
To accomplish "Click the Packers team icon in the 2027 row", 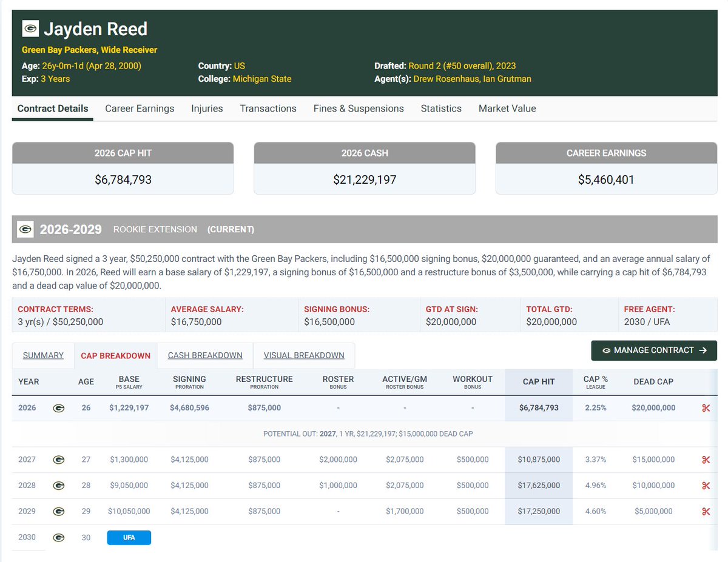I will click(x=58, y=460).
